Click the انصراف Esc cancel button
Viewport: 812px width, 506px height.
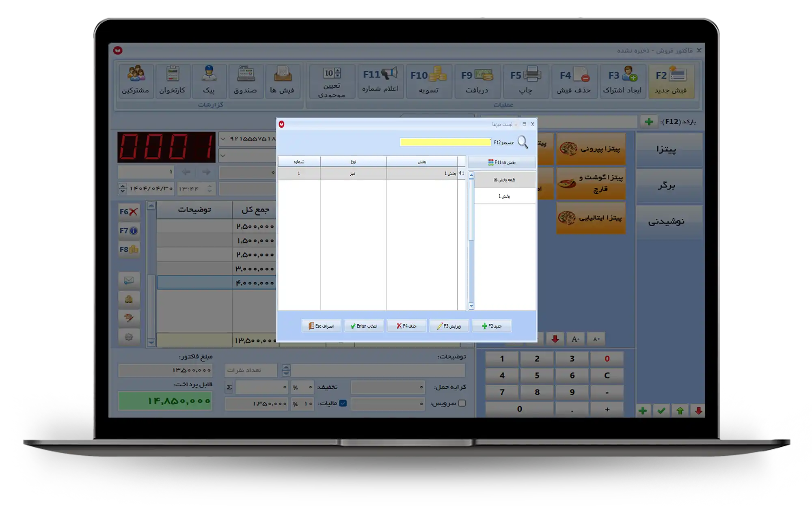click(321, 326)
